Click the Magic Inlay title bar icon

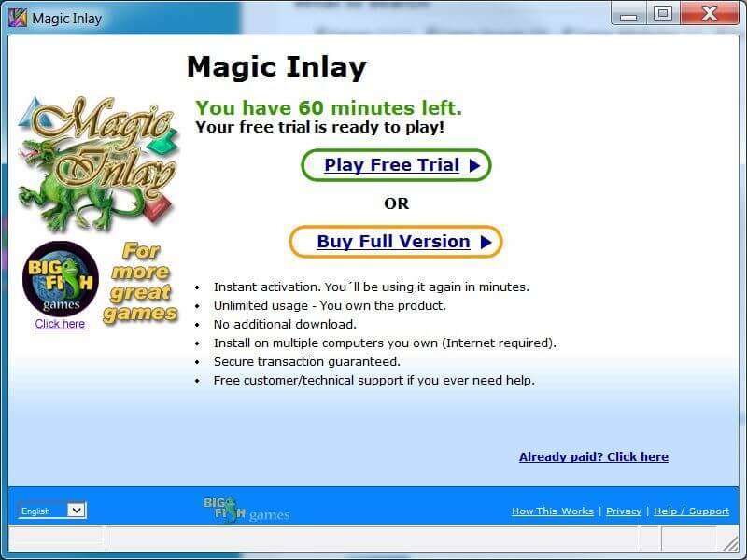[18, 18]
